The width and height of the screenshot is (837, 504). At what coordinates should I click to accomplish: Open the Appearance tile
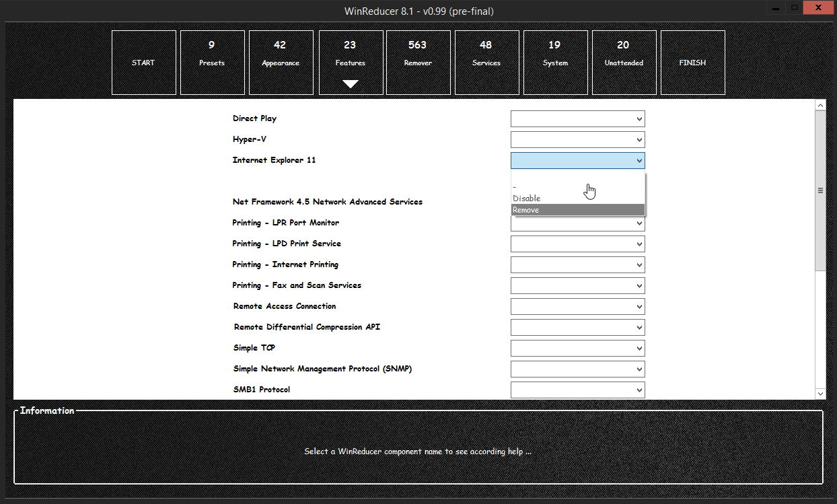tap(281, 63)
